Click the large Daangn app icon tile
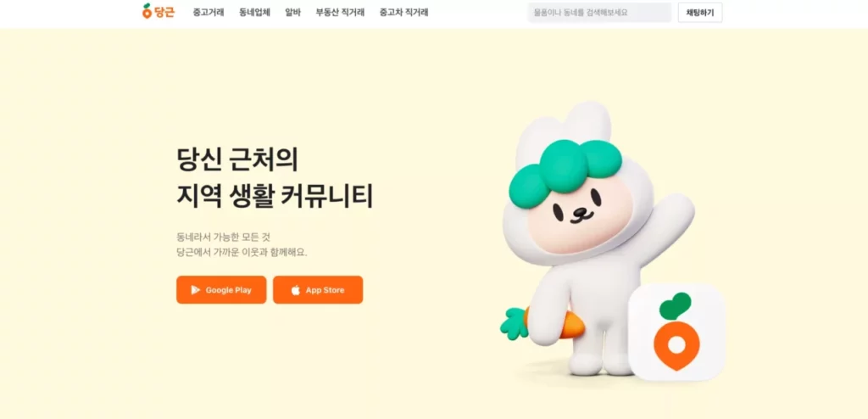 pos(676,332)
